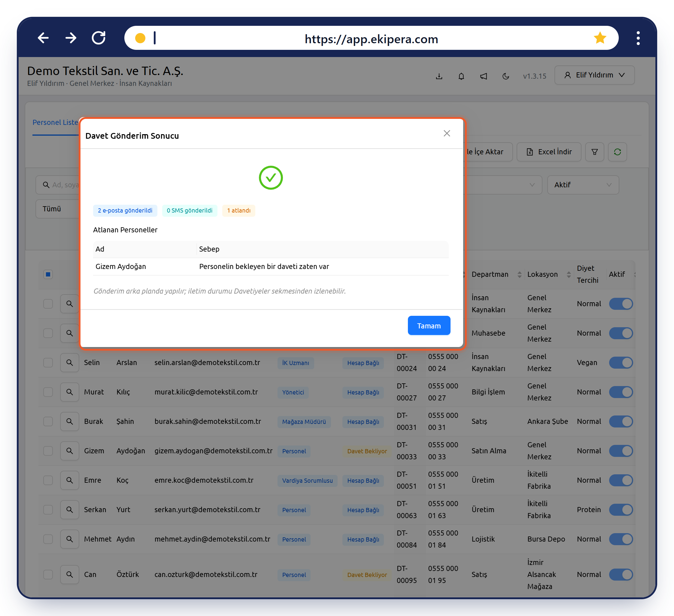Check the row checkbox for Burak Şahin
Screen dimensions: 674x616
coord(48,421)
